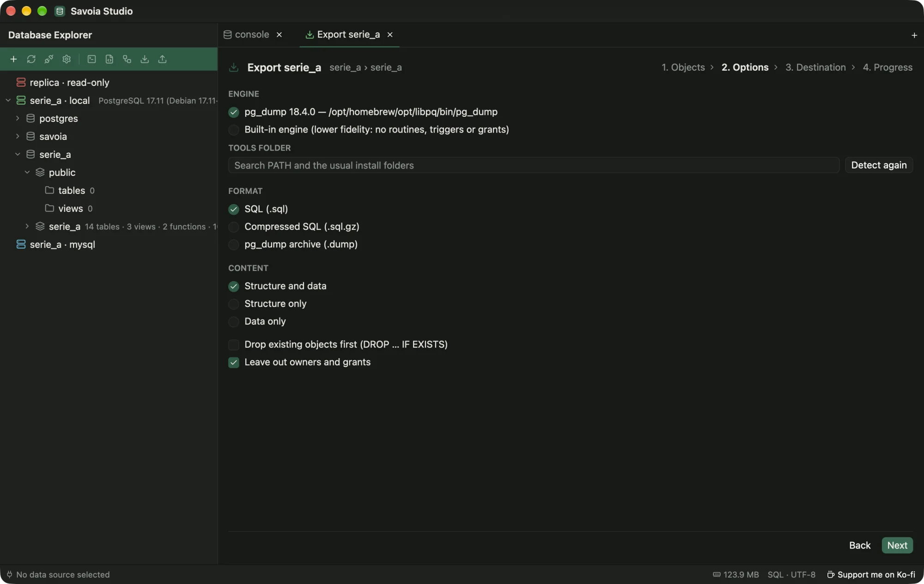
Task: Select Structure only content option
Action: 234,304
